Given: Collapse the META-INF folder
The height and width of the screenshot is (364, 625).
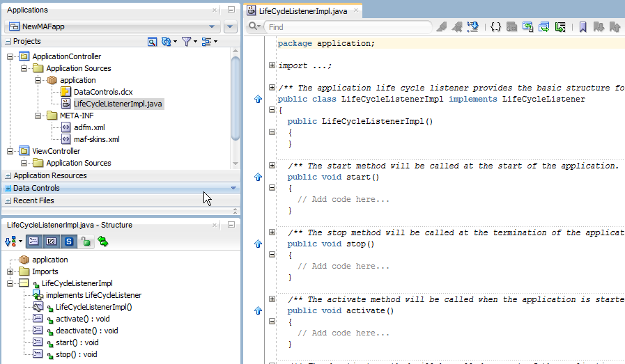Looking at the screenshot, I should click(x=38, y=116).
